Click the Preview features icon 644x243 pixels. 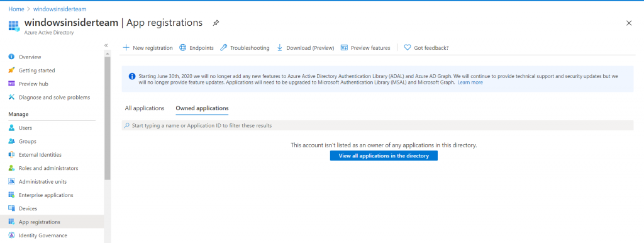[344, 48]
